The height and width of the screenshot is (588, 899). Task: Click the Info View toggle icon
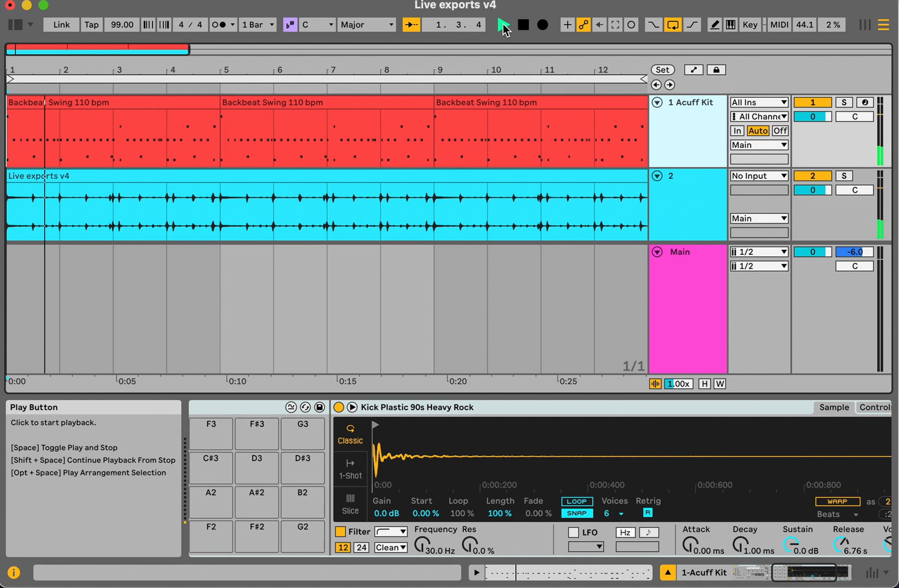13,573
